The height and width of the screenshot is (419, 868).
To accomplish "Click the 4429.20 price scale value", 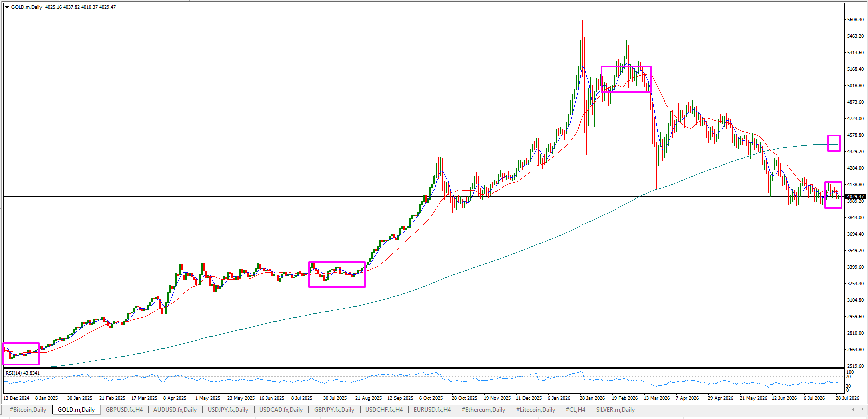I will (855, 152).
